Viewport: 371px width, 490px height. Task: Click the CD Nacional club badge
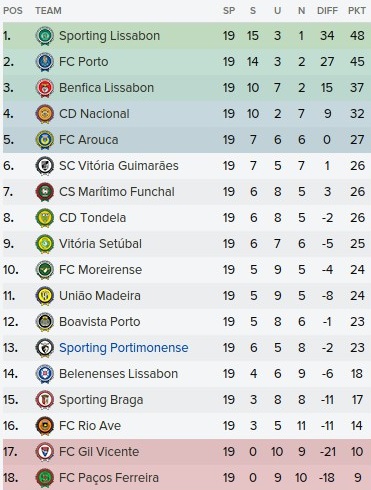[45, 114]
